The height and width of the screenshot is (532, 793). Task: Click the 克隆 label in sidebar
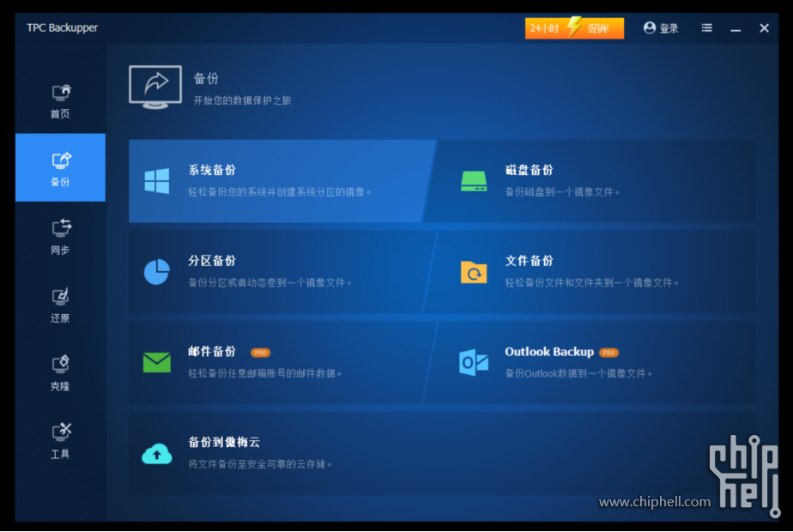(60, 386)
